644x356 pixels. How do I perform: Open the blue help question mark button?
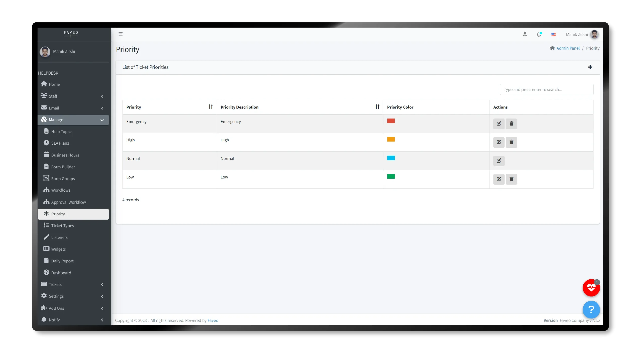[591, 310]
